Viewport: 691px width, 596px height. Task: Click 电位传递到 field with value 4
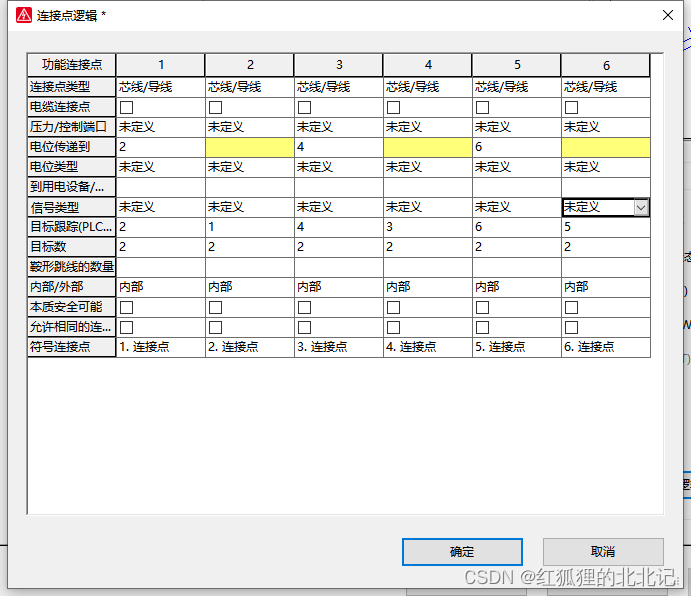(x=338, y=147)
